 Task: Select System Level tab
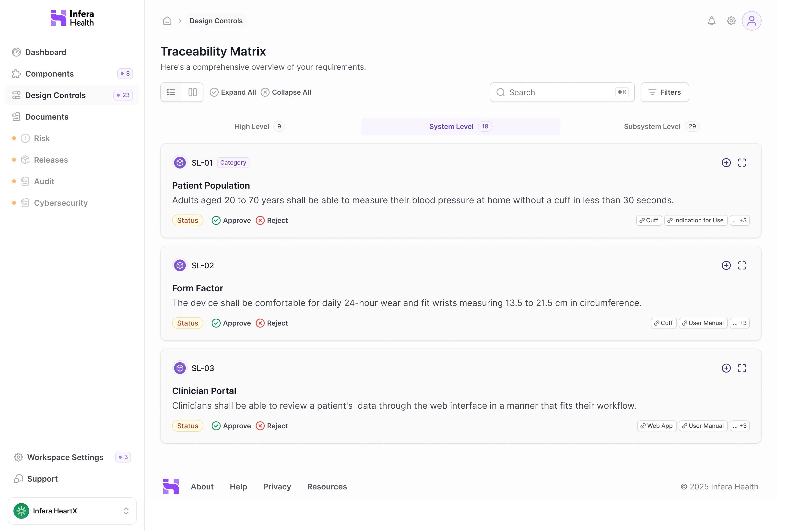coord(460,126)
